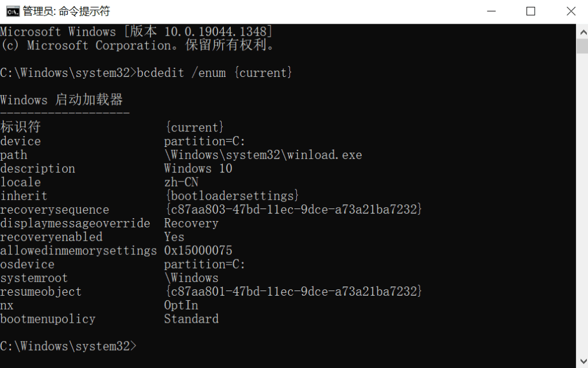Viewport: 588px width, 368px height.
Task: Click the 0x15000075 memory settings value
Action: click(198, 250)
